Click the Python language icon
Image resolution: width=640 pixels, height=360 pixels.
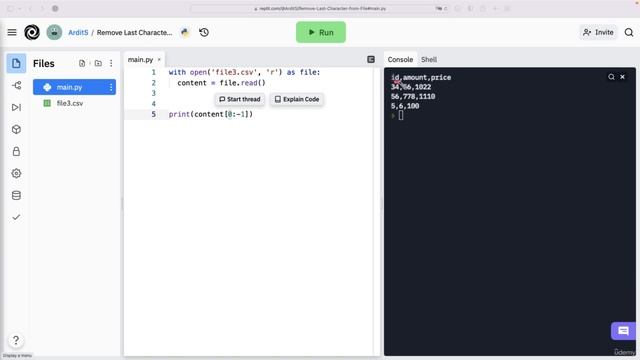tap(185, 32)
